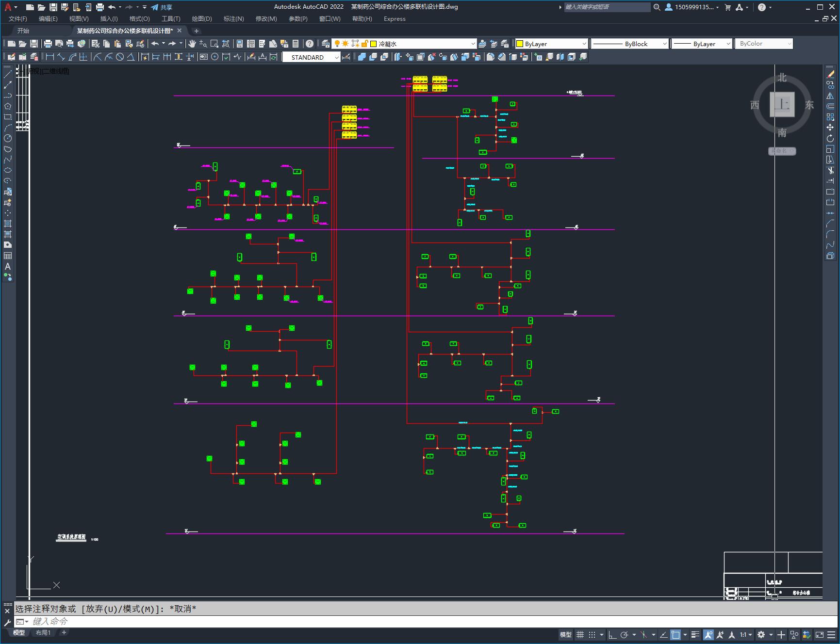Open the ByColor plot style dropdown
Screen dimensions: 840x644
pos(764,44)
